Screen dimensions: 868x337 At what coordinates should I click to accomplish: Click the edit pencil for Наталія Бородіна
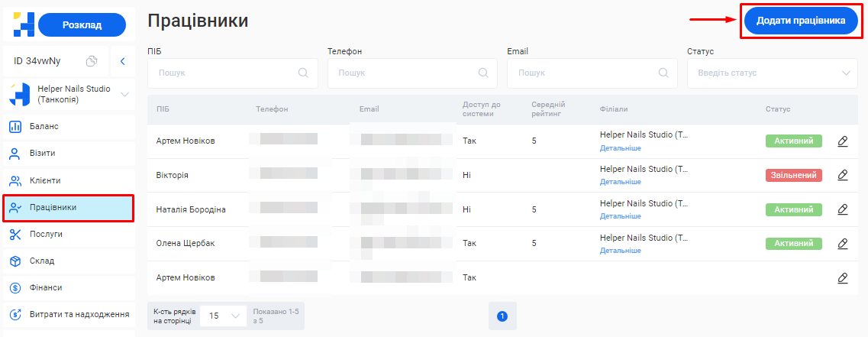[x=843, y=209]
